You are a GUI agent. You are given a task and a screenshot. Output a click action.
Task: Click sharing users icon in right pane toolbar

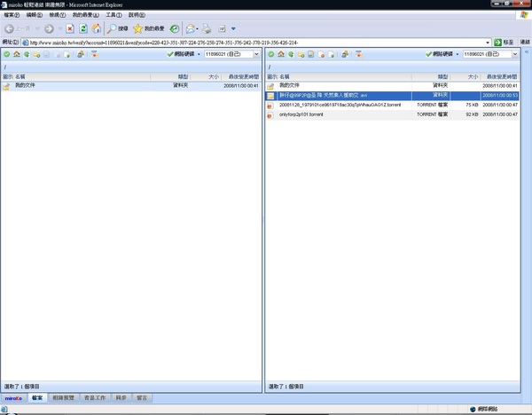point(345,54)
